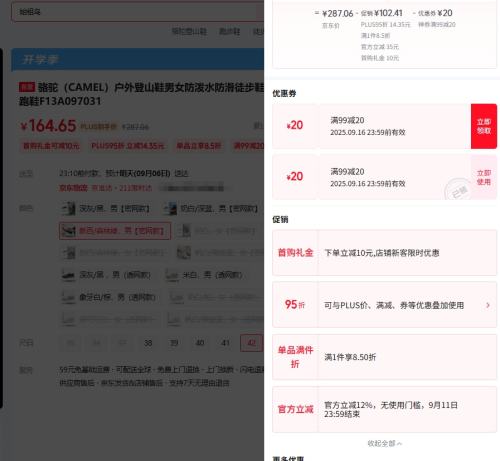
Task: Click the ¥287.06 京东价 amount
Action: [337, 14]
